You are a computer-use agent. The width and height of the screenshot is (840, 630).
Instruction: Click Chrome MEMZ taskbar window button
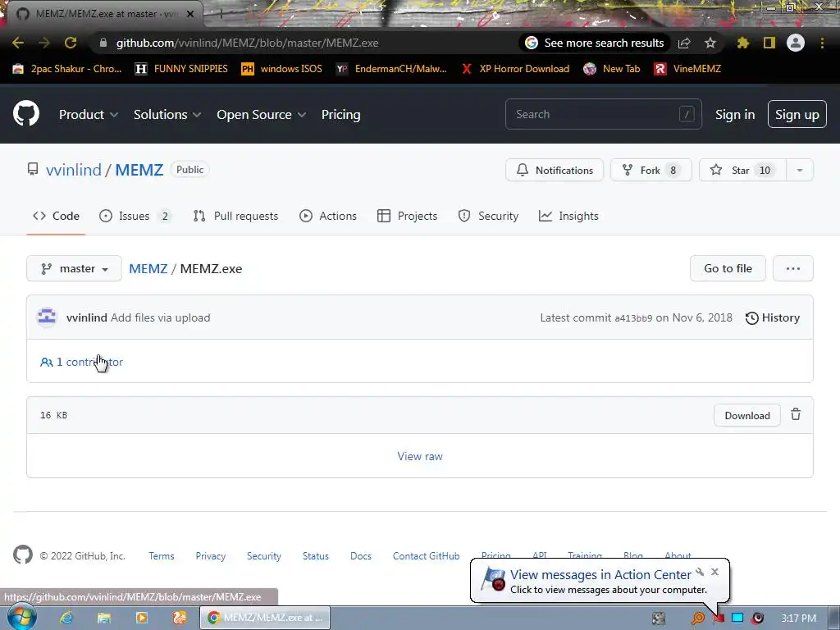[x=265, y=618]
